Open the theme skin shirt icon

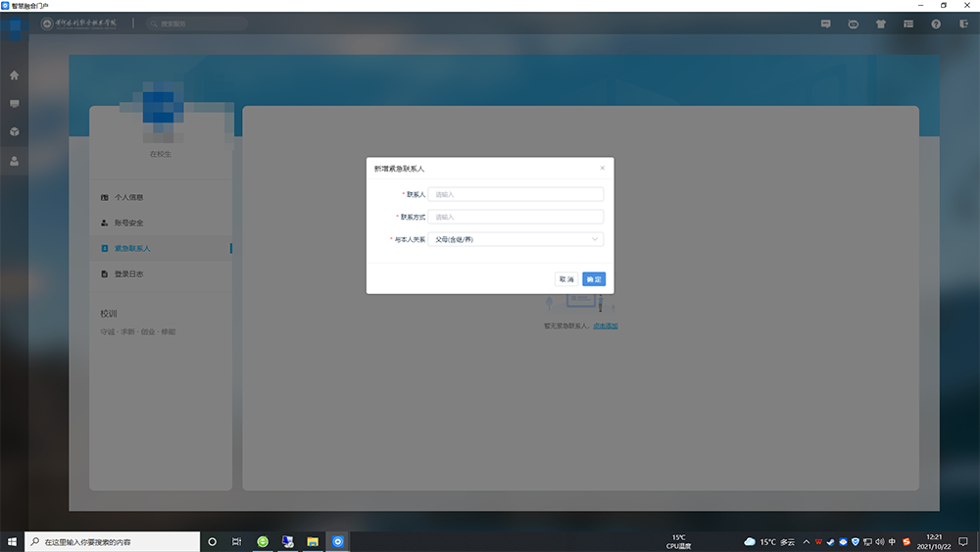[x=881, y=24]
